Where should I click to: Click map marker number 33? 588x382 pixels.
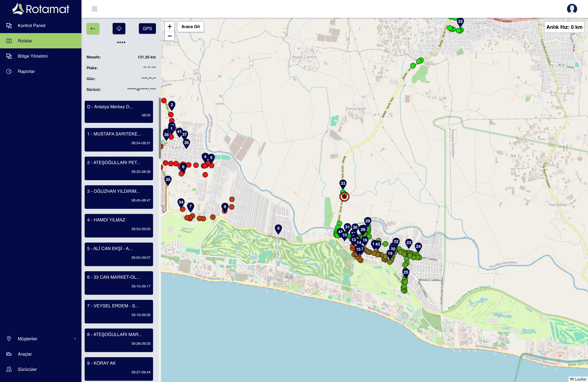tap(343, 184)
